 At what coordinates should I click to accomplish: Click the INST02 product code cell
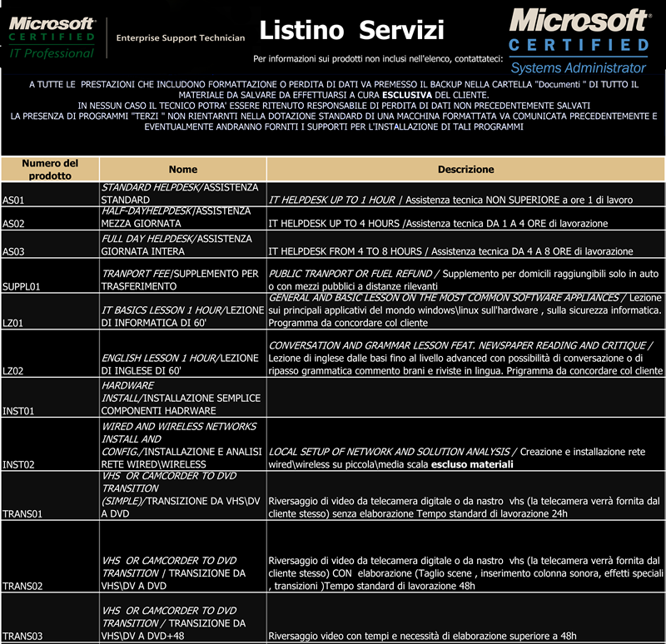pyautogui.click(x=50, y=445)
